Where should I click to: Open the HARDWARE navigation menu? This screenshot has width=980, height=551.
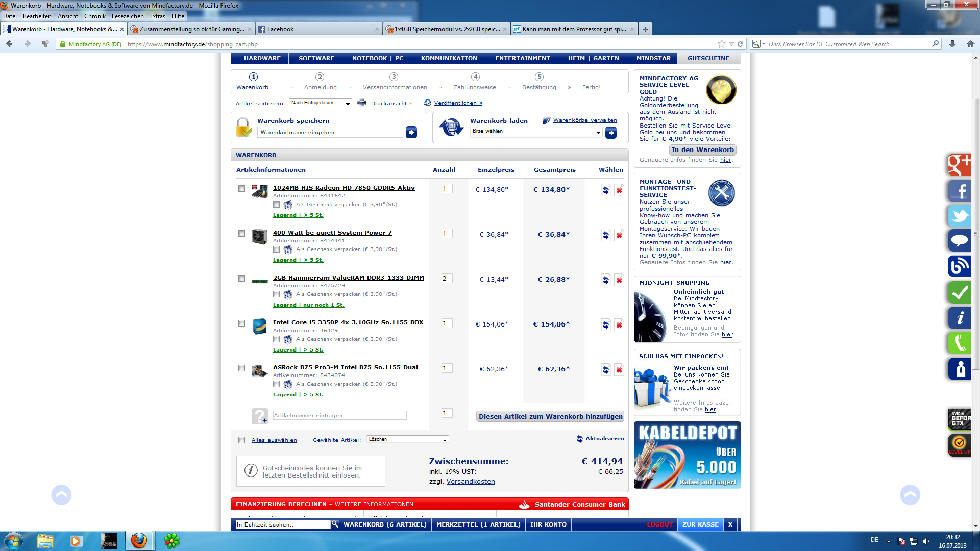point(262,58)
